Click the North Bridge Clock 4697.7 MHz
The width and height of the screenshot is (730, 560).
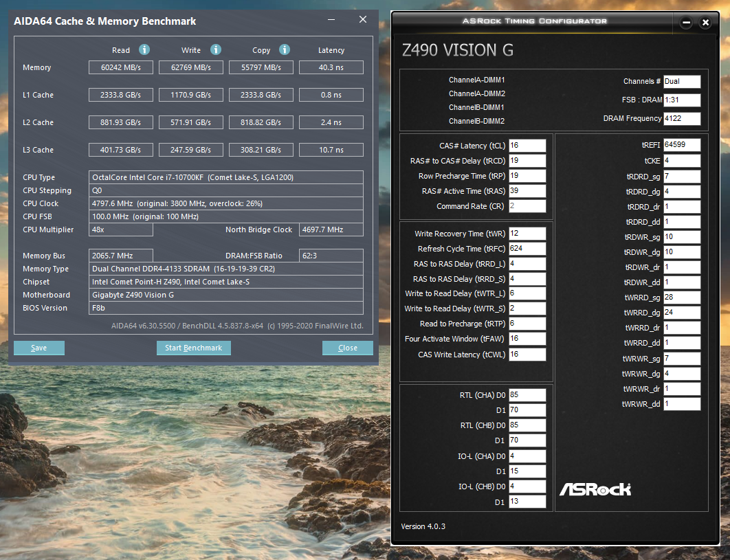[331, 229]
